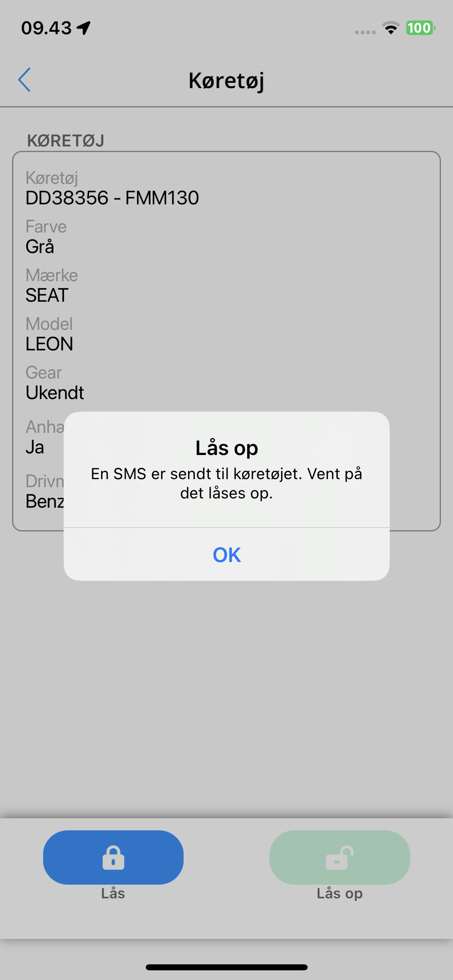The width and height of the screenshot is (453, 980).
Task: Tap the SMS sent message text
Action: 227,483
